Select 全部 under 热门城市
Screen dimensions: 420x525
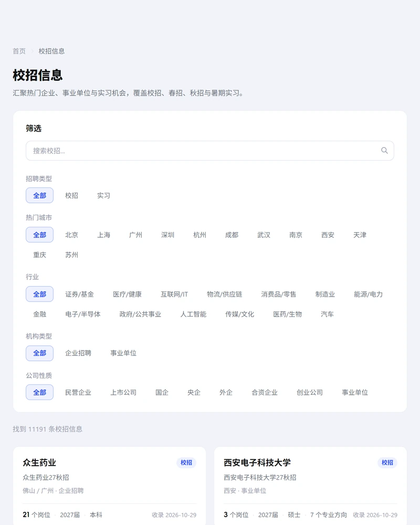point(39,235)
